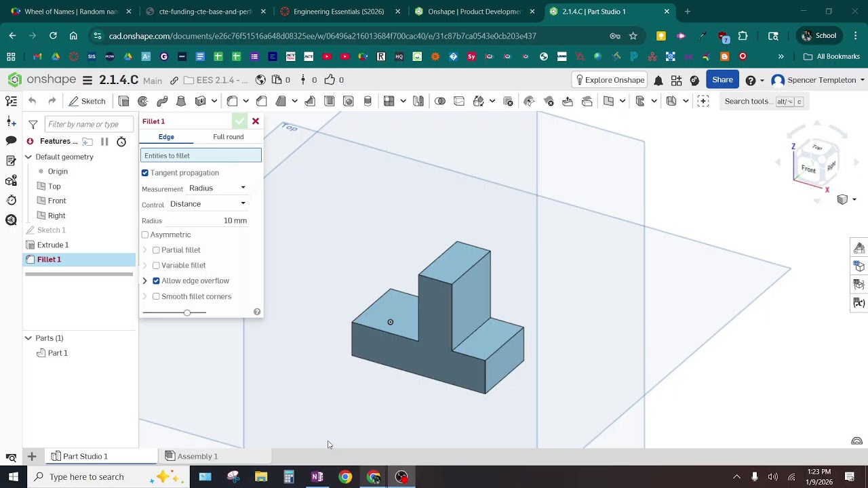Image resolution: width=868 pixels, height=488 pixels.
Task: Open the All Bookmarks folder
Action: click(x=831, y=56)
